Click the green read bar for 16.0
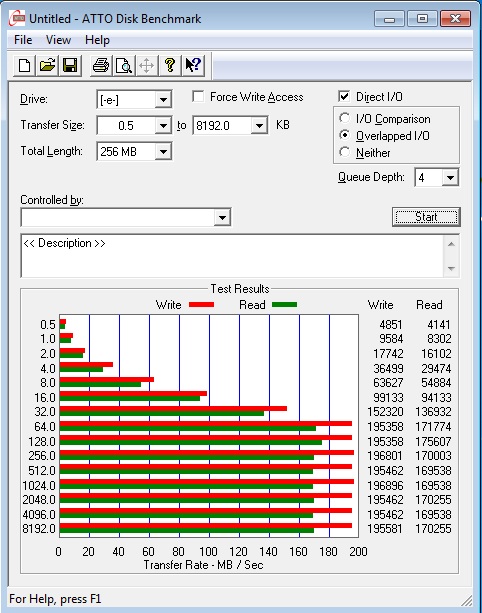 130,399
